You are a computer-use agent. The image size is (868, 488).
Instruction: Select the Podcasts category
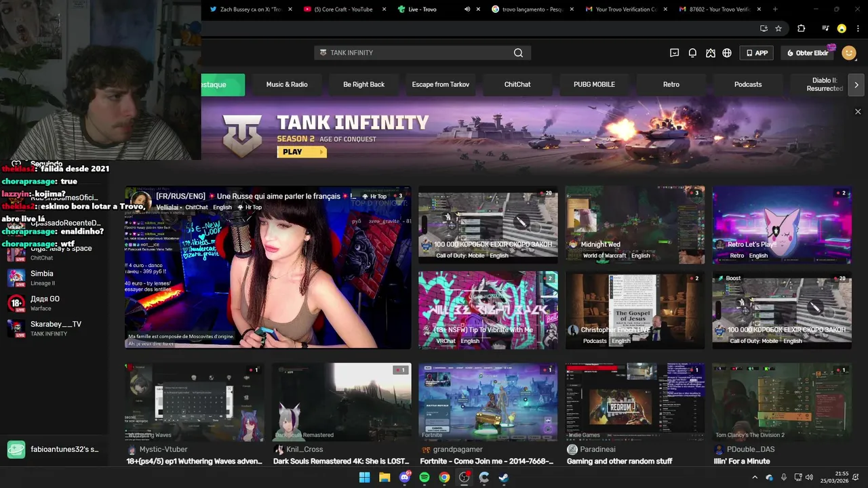[748, 85]
